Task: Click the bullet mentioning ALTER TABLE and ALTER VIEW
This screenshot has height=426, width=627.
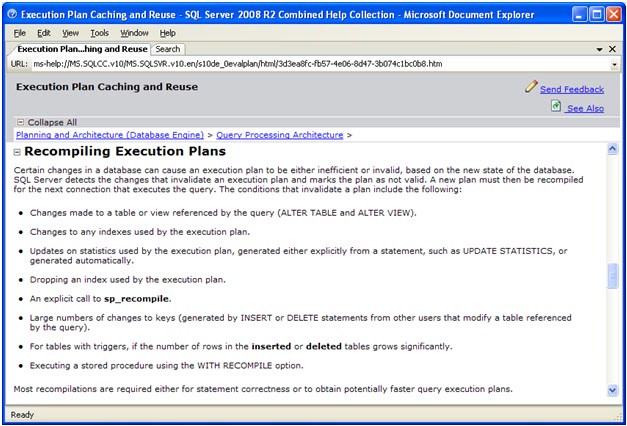Action: pyautogui.click(x=223, y=213)
